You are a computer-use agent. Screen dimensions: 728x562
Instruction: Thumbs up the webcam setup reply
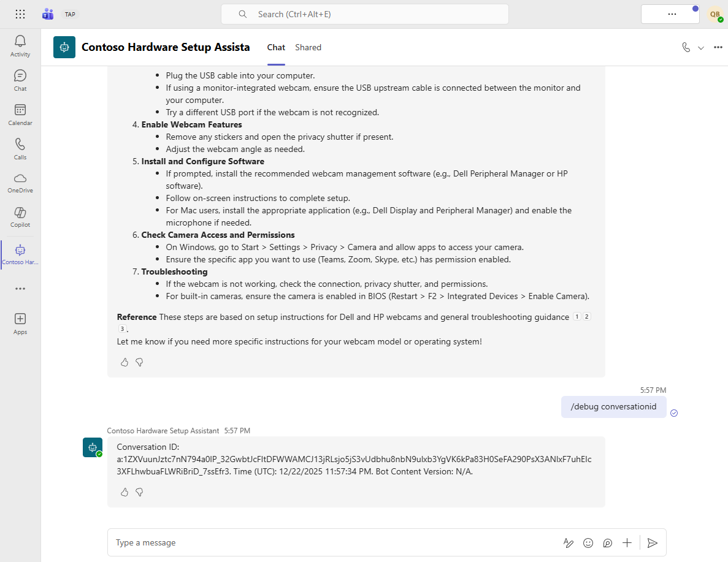(x=125, y=362)
